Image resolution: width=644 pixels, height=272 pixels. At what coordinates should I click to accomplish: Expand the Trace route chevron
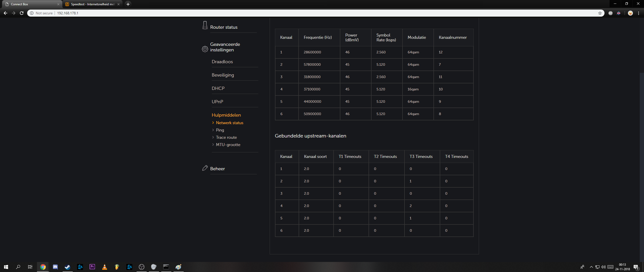pyautogui.click(x=213, y=137)
